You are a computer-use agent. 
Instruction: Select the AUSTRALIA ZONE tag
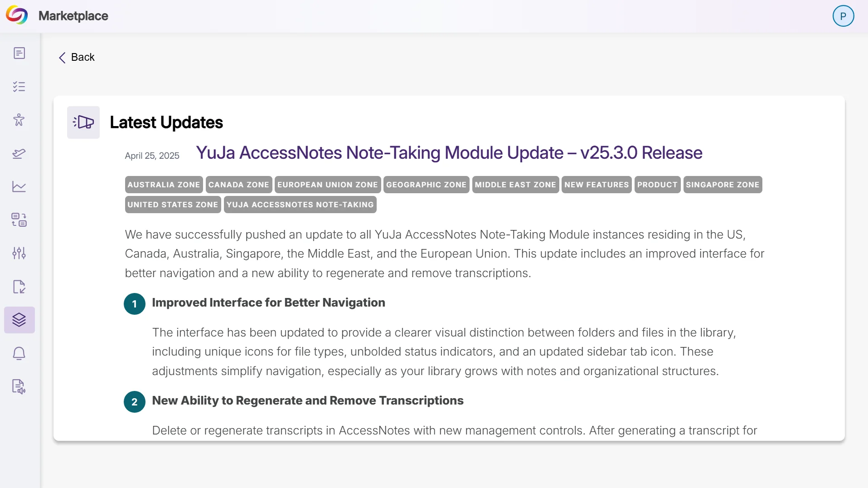pyautogui.click(x=164, y=185)
